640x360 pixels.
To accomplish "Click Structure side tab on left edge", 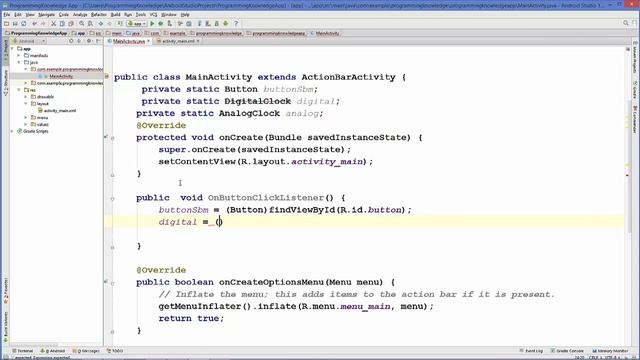I will point(6,83).
